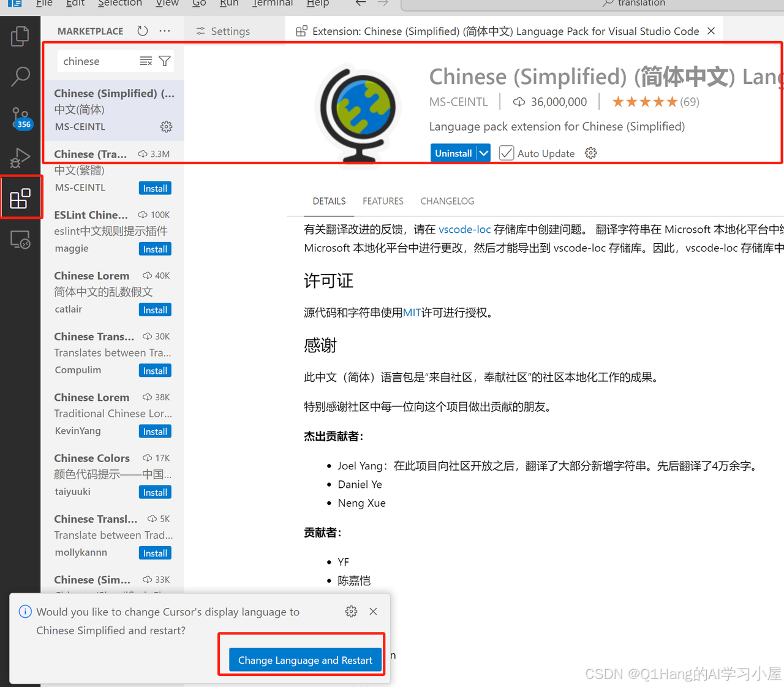Open the Help menu
784x687 pixels.
(x=318, y=3)
